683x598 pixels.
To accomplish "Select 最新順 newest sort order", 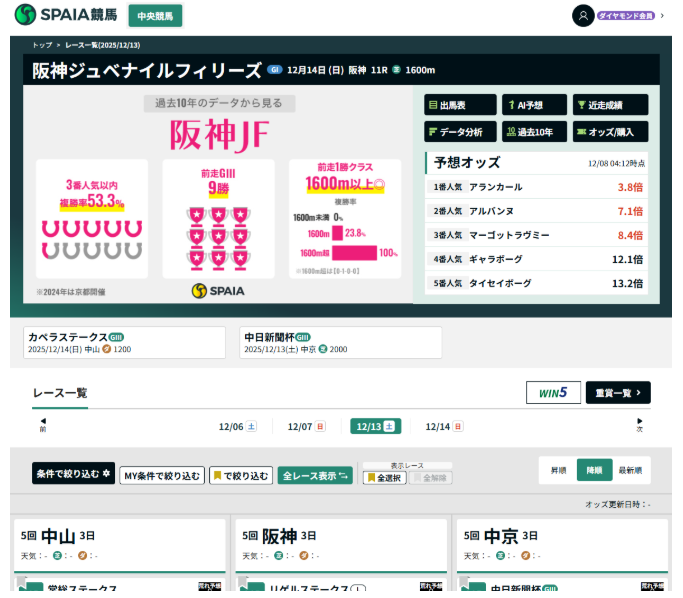I will 630,470.
